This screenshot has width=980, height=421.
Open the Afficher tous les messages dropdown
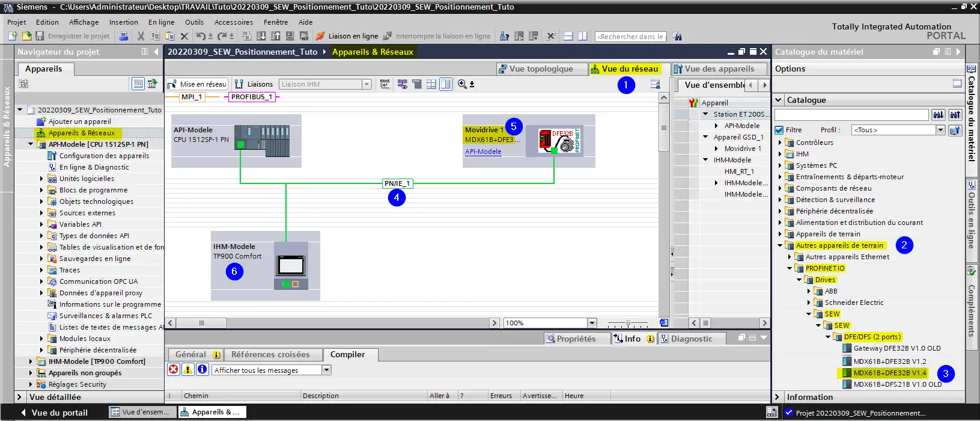pyautogui.click(x=327, y=370)
